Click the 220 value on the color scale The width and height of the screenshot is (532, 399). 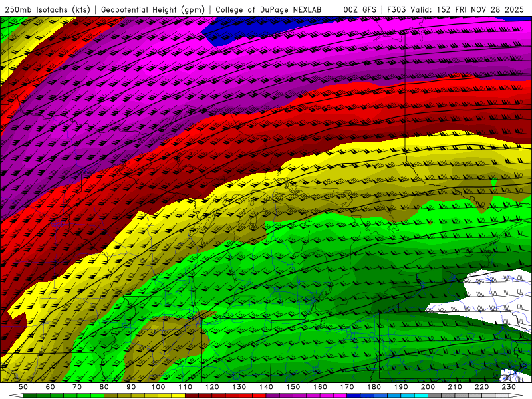click(x=481, y=387)
